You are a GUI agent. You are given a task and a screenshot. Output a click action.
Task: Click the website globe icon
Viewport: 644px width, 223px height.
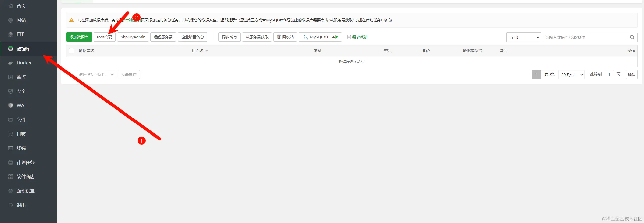pyautogui.click(x=11, y=20)
